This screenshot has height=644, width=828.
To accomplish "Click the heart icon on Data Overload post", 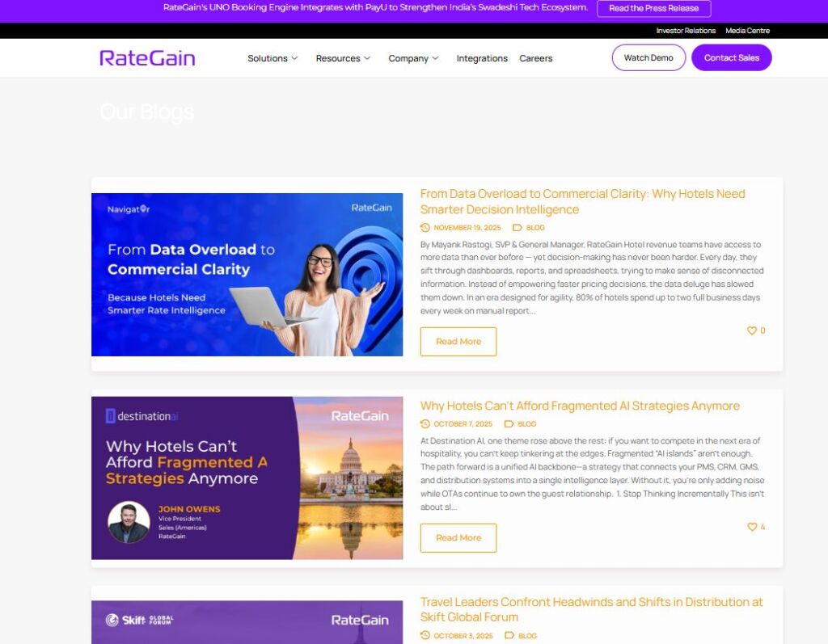I will pos(751,330).
